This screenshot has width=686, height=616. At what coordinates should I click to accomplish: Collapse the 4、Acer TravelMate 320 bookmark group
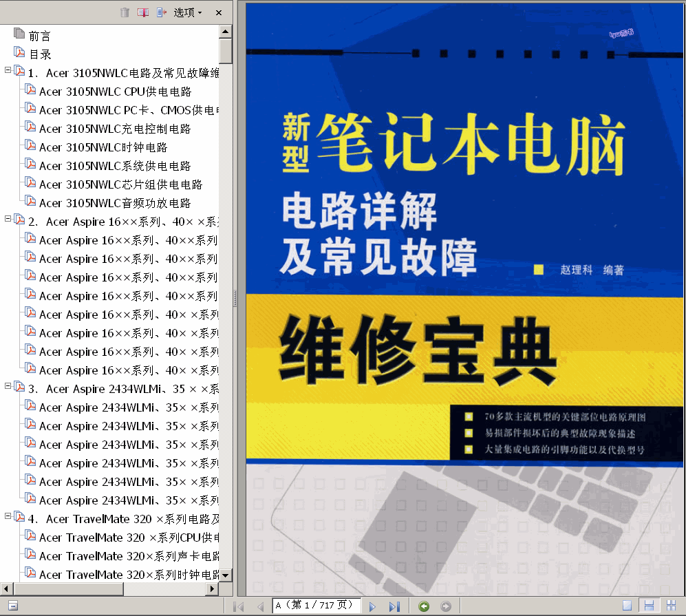tap(8, 516)
